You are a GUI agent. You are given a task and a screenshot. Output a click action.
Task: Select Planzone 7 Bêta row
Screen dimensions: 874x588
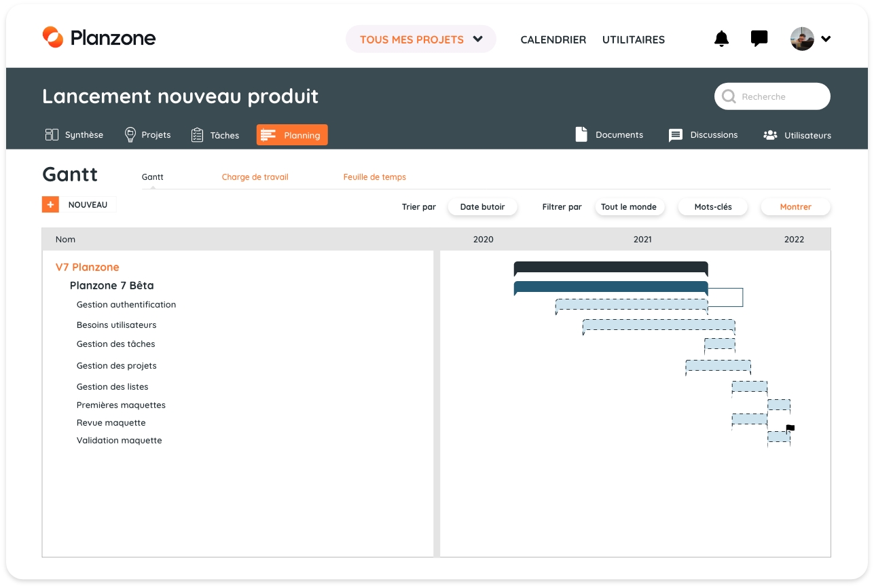(x=112, y=285)
